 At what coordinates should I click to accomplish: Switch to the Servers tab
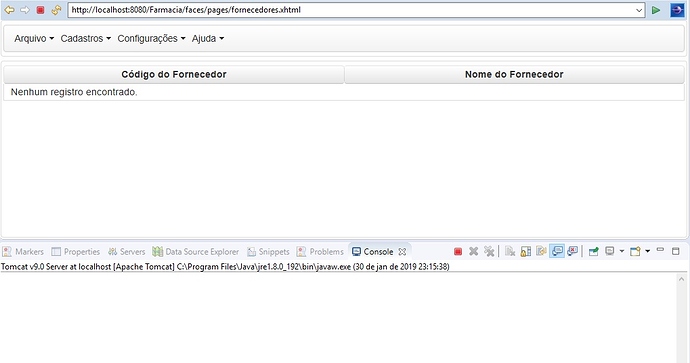pos(127,252)
